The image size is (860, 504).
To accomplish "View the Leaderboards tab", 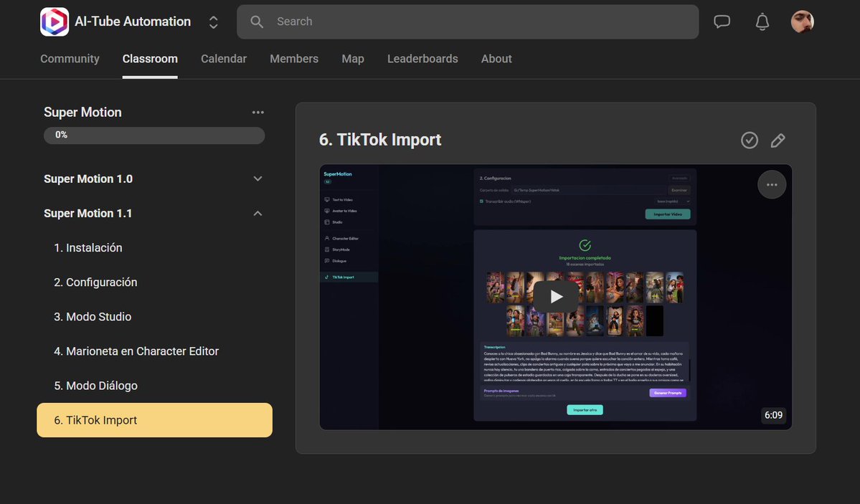I will coord(422,59).
